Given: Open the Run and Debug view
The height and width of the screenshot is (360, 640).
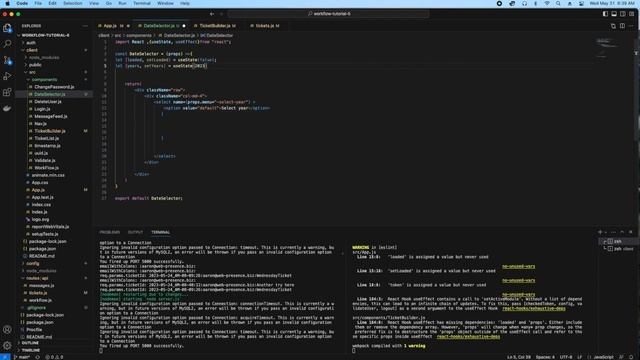Looking at the screenshot, I should pyautogui.click(x=7, y=76).
